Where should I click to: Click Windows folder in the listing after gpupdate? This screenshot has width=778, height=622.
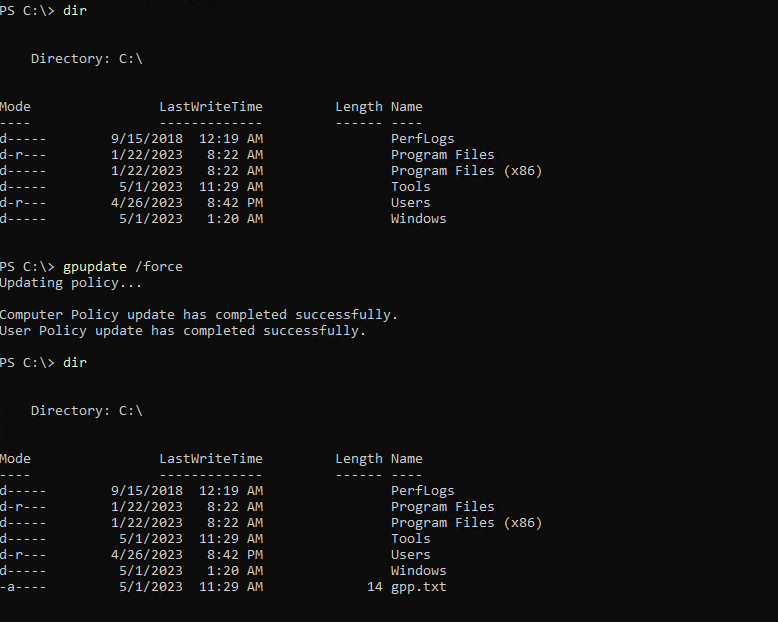418,571
